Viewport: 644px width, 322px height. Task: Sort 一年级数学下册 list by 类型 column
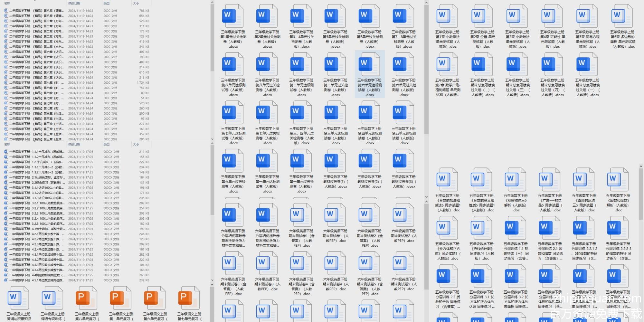107,144
